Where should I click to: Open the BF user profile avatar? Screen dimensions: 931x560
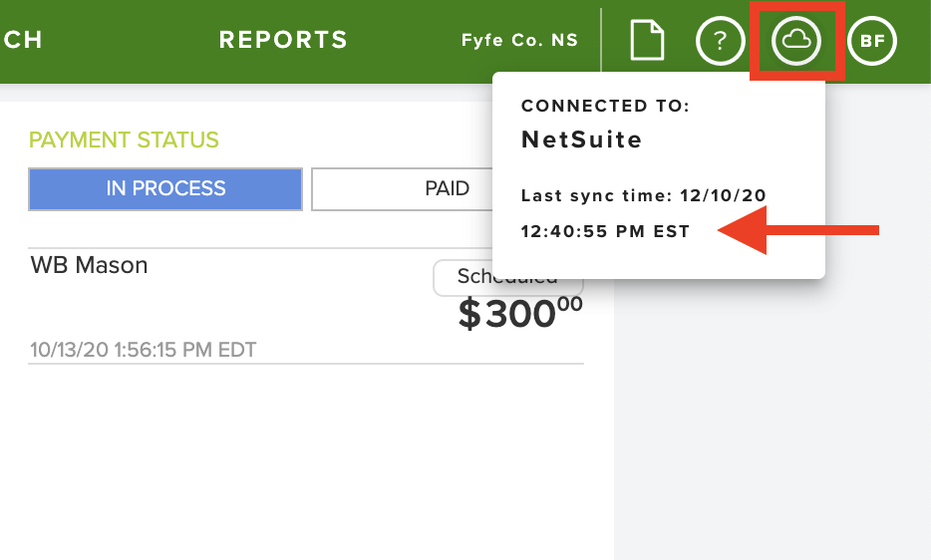tap(871, 41)
